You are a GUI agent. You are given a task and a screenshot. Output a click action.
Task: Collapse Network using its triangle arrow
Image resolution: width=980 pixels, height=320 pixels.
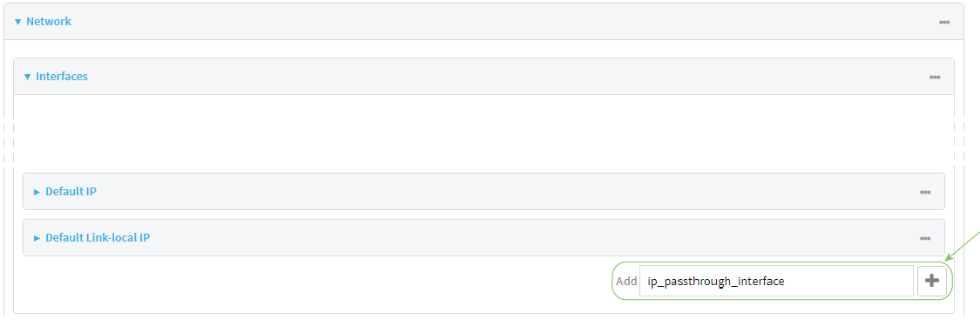[17, 22]
